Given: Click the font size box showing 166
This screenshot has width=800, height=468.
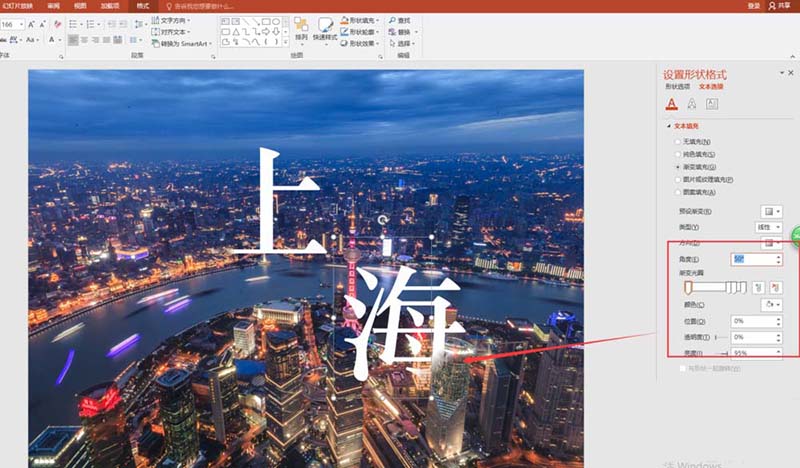Looking at the screenshot, I should click(12, 24).
